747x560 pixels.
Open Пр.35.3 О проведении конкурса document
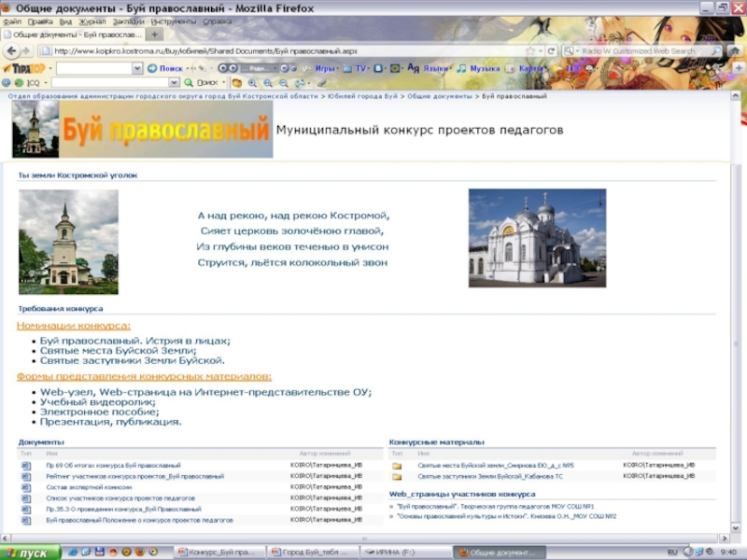(123, 509)
